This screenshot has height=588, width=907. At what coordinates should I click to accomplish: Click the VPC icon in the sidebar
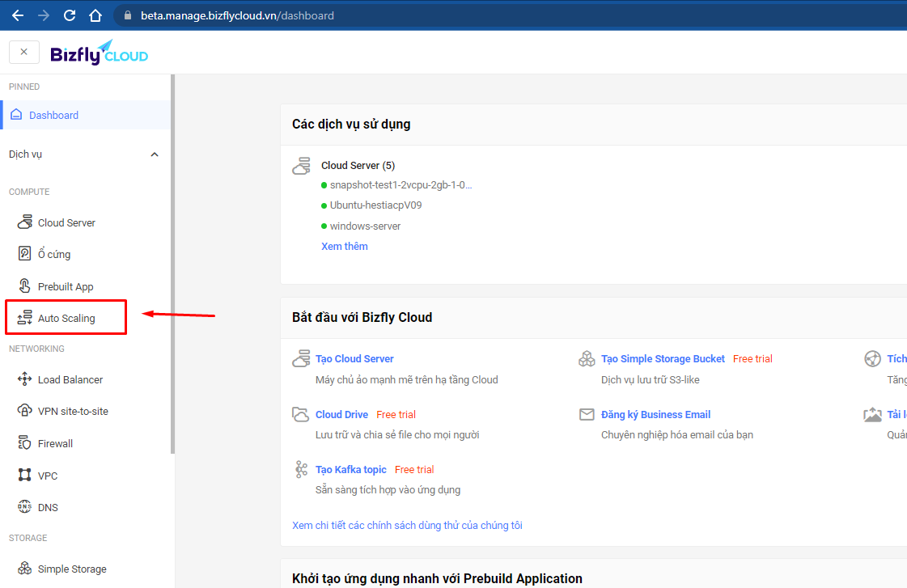coord(24,476)
